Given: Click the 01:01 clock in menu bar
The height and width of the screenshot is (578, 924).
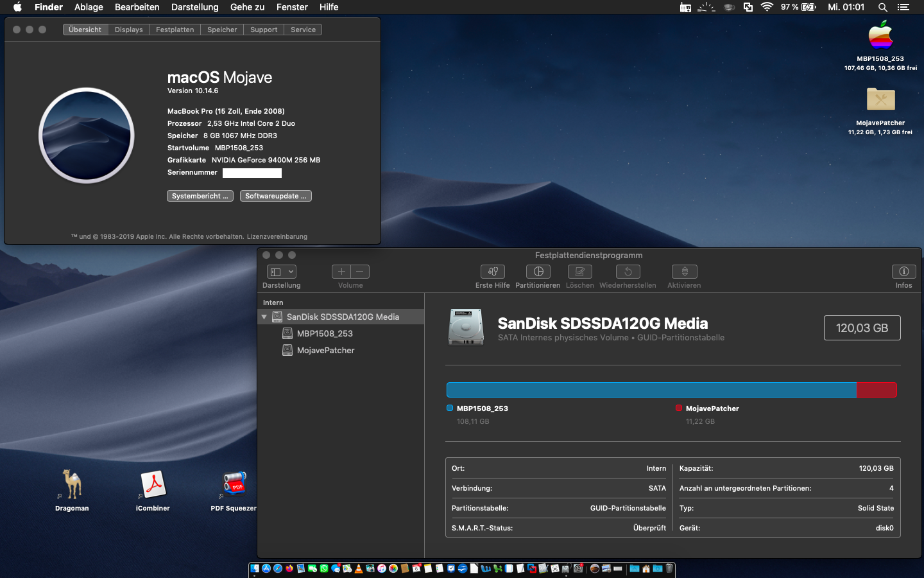Looking at the screenshot, I should coord(846,7).
